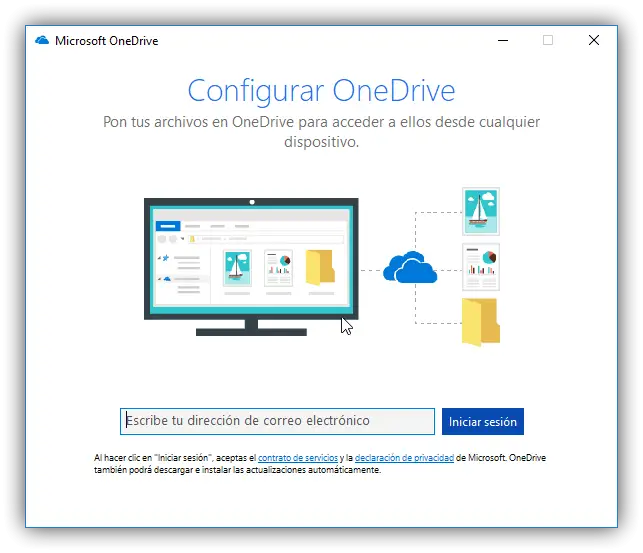
Task: Minimize the Microsoft OneDrive window
Action: click(x=503, y=40)
